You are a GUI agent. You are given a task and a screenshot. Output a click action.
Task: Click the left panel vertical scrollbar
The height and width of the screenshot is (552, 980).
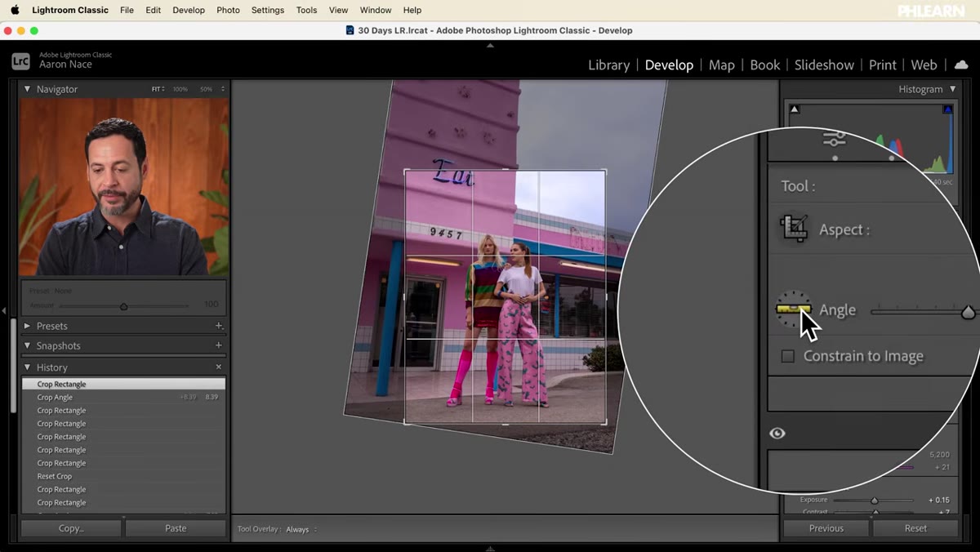click(12, 365)
